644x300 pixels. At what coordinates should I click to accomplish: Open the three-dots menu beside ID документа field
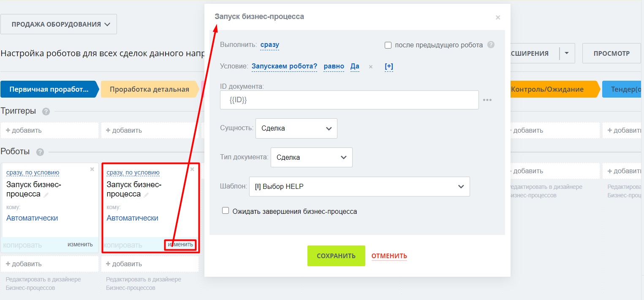pos(487,100)
